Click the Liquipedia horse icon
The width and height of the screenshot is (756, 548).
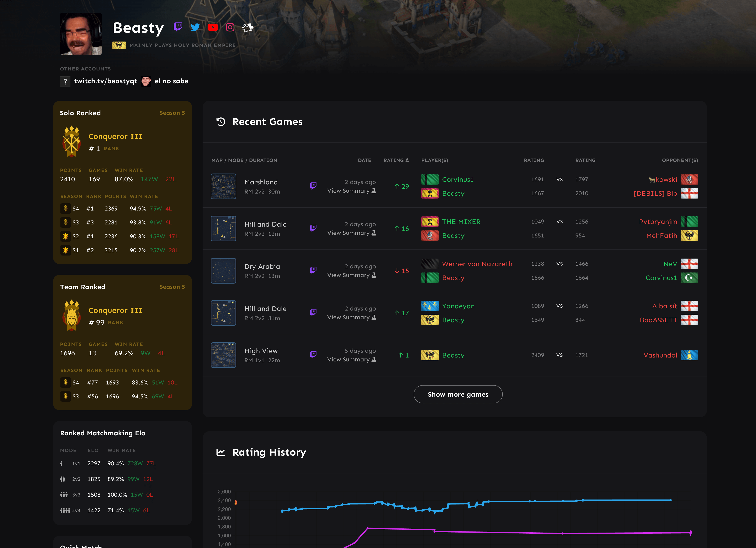[x=247, y=27]
